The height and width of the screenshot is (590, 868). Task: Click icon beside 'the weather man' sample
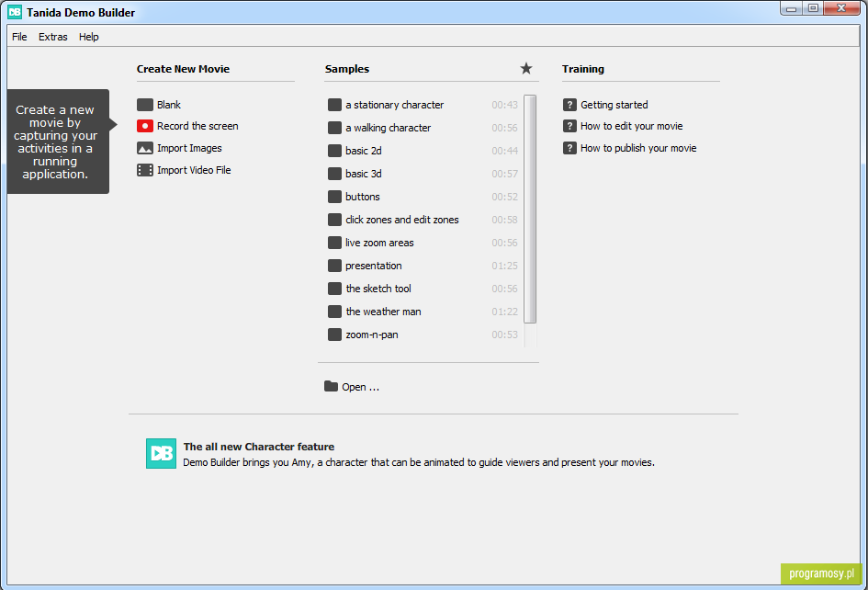334,312
